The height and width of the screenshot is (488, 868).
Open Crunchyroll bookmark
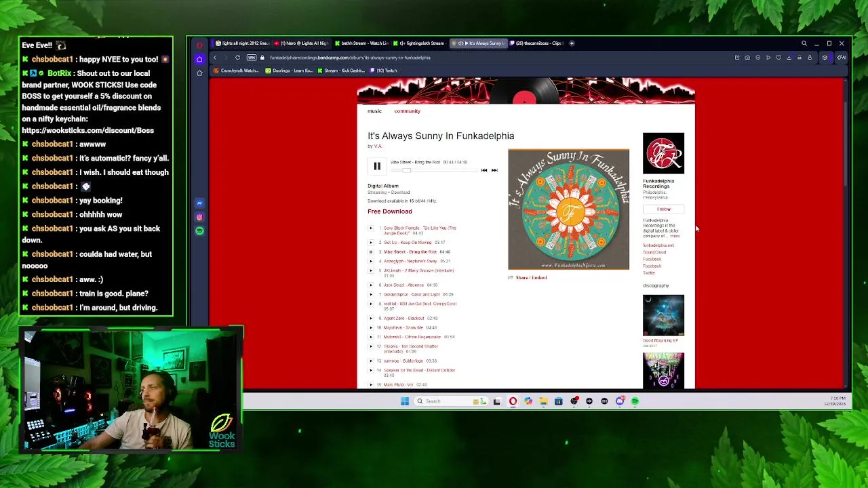click(x=237, y=70)
